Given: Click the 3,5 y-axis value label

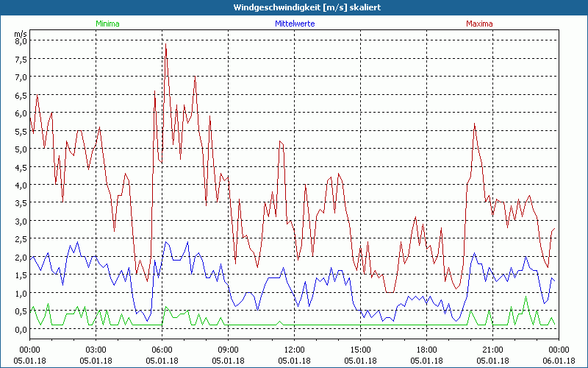Looking at the screenshot, I should click(21, 203).
